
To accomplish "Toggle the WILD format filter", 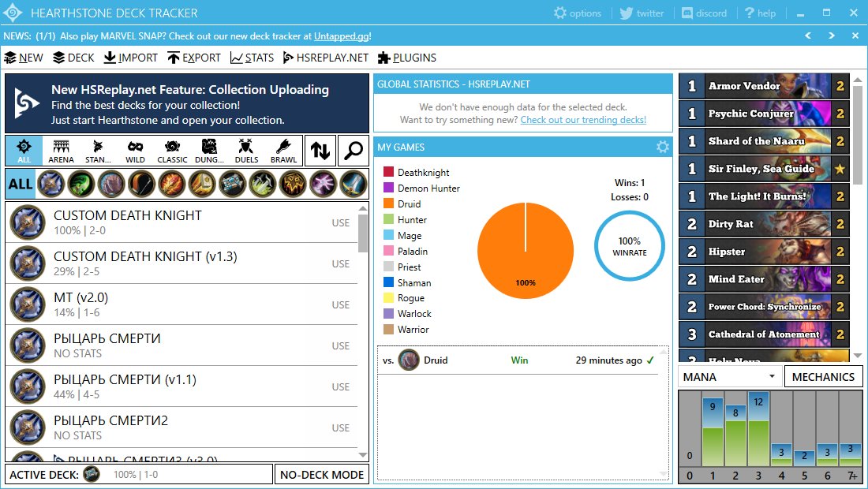I will click(135, 151).
